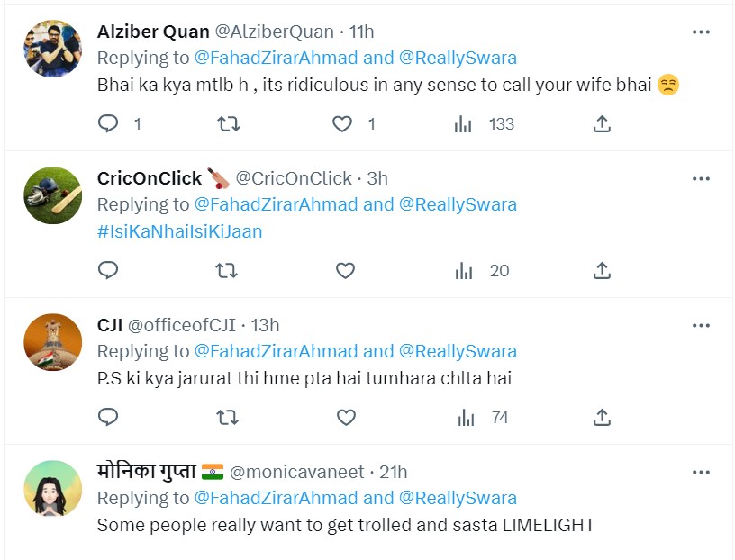Open @monicavaneet's profile avatar
Image resolution: width=735 pixels, height=560 pixels.
click(53, 489)
